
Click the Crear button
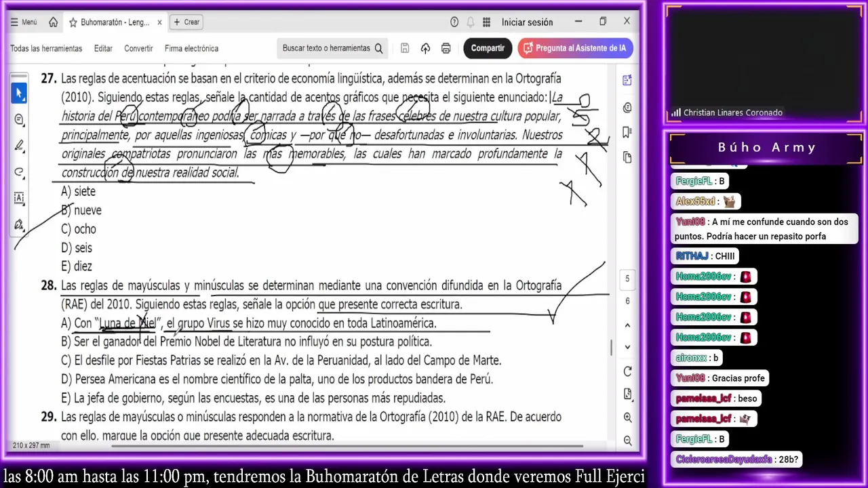(186, 22)
